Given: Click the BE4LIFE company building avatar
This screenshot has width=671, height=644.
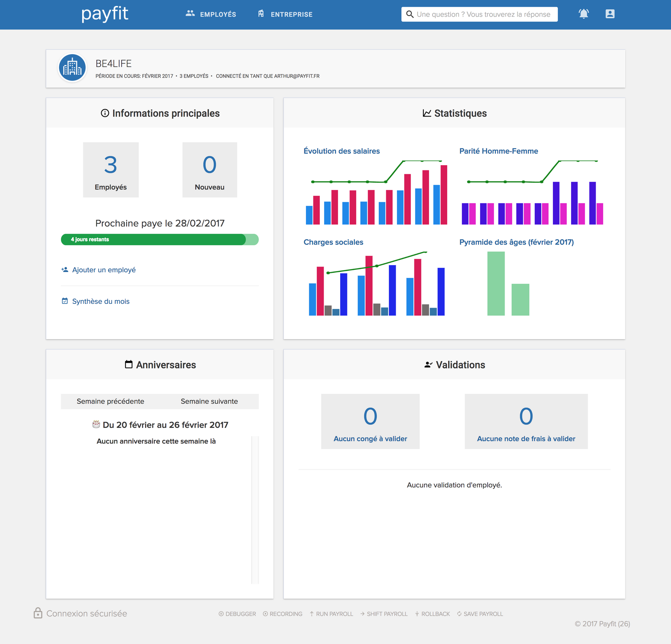Looking at the screenshot, I should (72, 68).
